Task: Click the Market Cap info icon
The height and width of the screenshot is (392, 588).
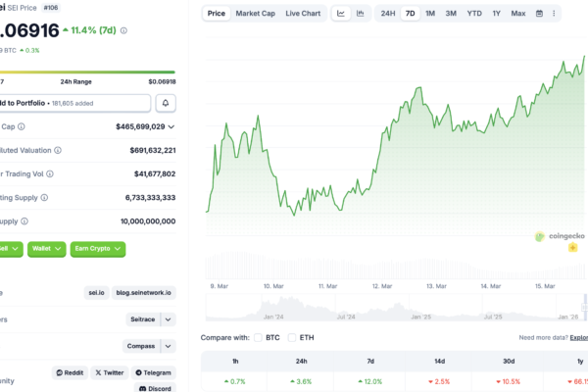Action: pos(21,126)
